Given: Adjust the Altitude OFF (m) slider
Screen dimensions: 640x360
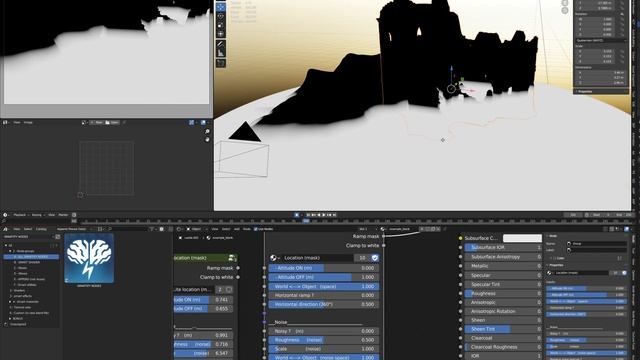Looking at the screenshot, I should (x=324, y=277).
